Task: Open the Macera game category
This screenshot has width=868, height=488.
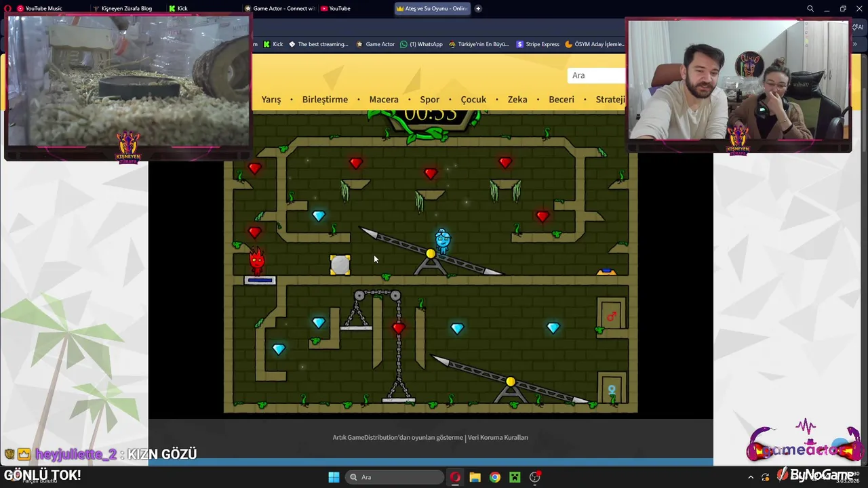Action: (x=384, y=100)
